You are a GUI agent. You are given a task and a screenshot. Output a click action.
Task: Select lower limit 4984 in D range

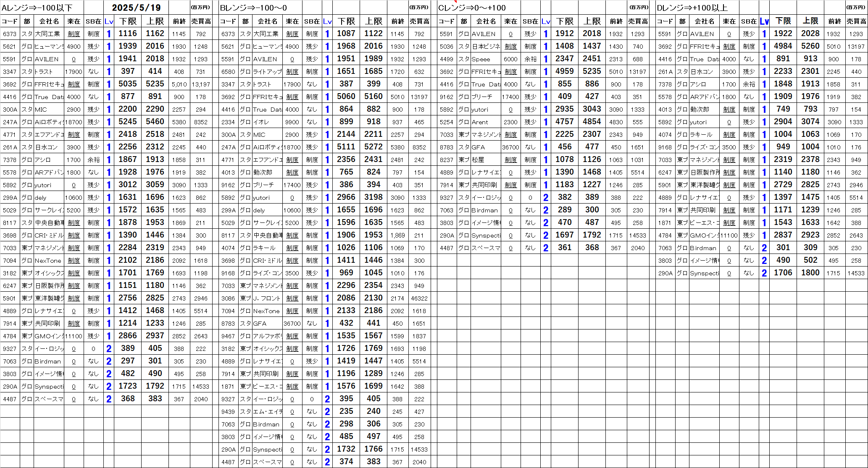783,46
